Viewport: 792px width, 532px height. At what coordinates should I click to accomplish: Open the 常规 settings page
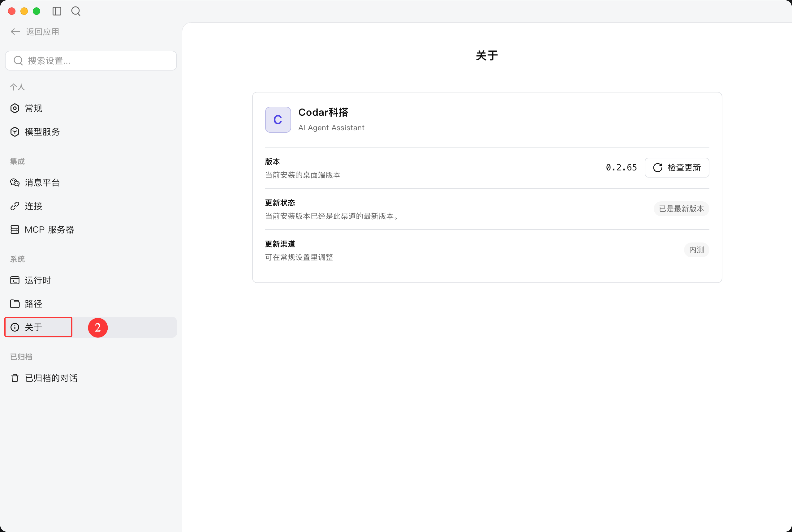click(x=91, y=108)
